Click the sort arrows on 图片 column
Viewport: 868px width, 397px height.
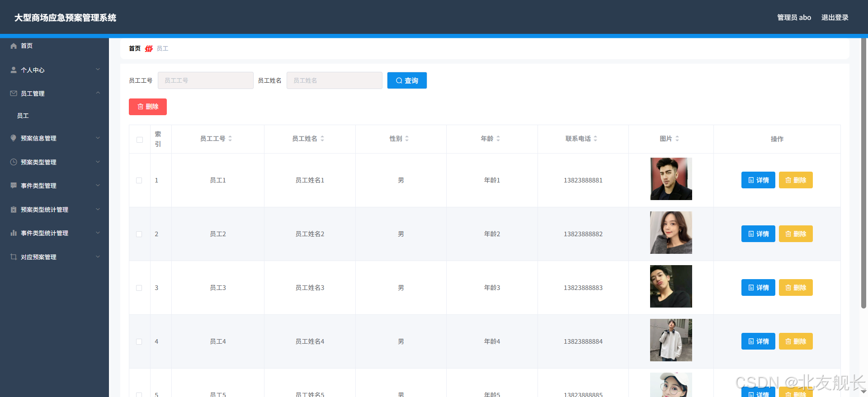(677, 139)
